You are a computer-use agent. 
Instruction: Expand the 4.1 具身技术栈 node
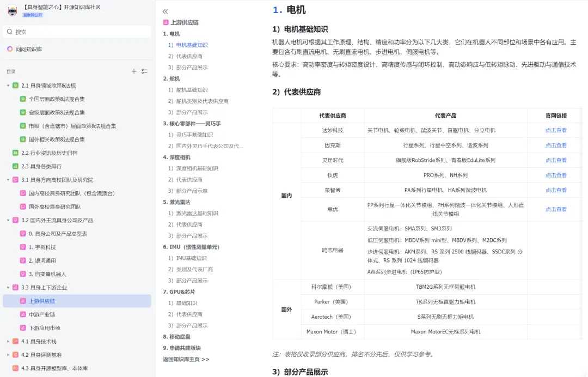click(8, 342)
